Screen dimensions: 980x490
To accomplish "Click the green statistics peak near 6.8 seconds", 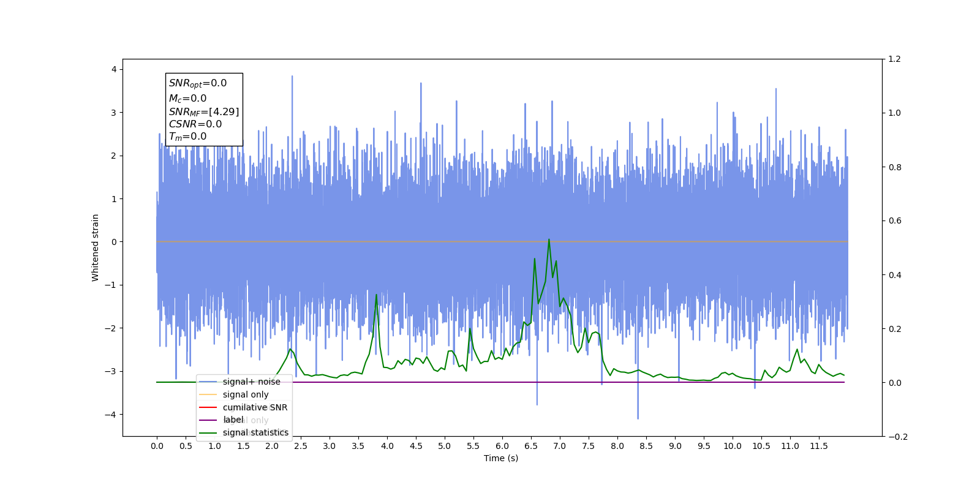I will pos(549,239).
